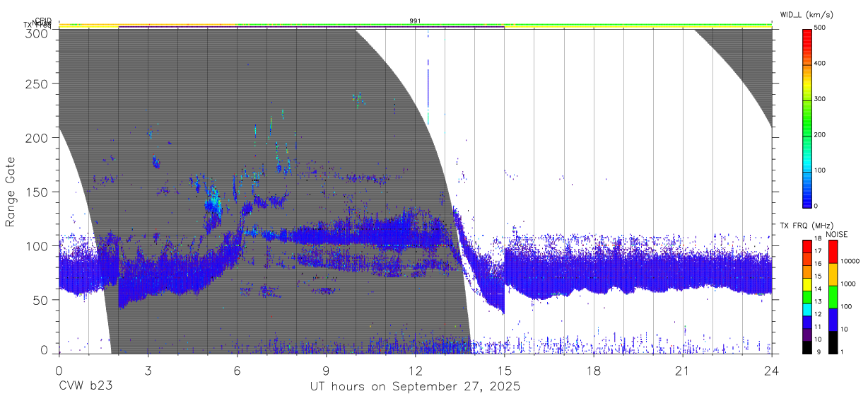Click the 100 tick on Range Gate axis
868x401 pixels.
(x=38, y=245)
